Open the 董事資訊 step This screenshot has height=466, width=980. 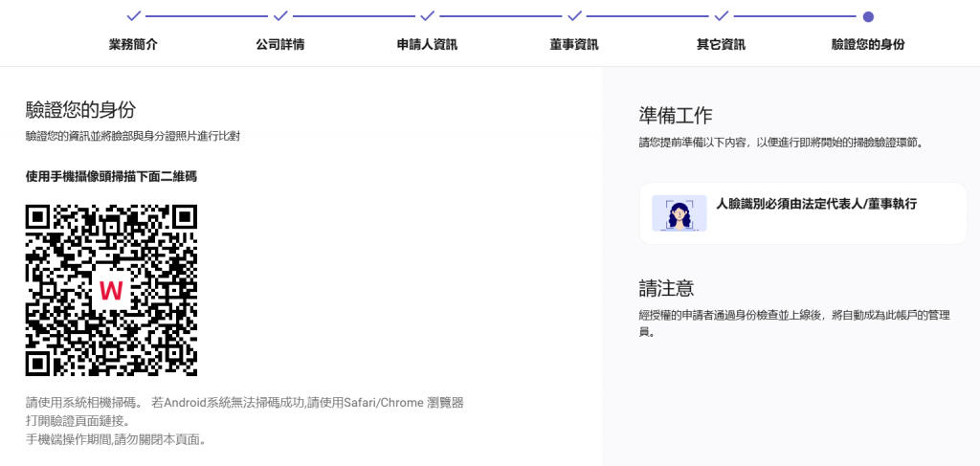pyautogui.click(x=574, y=45)
